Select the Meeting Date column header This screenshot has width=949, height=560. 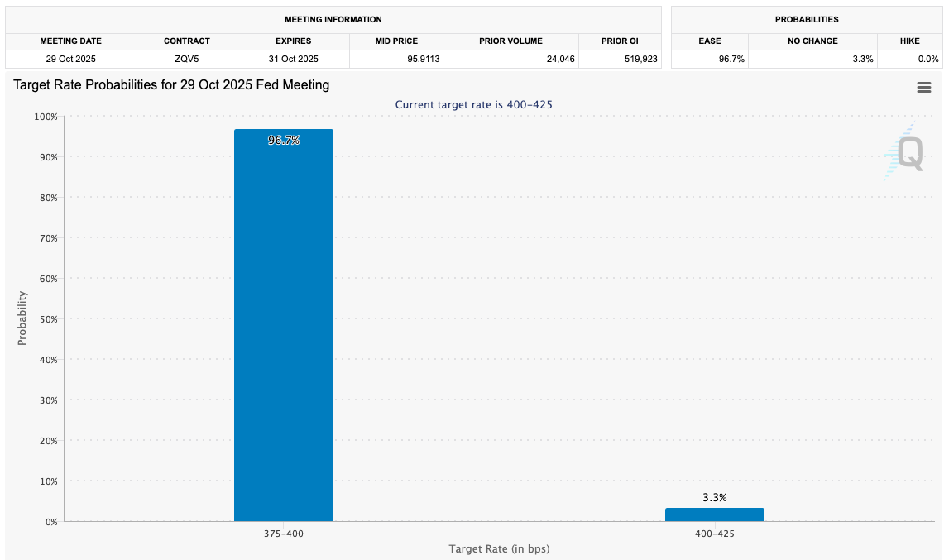click(x=70, y=41)
